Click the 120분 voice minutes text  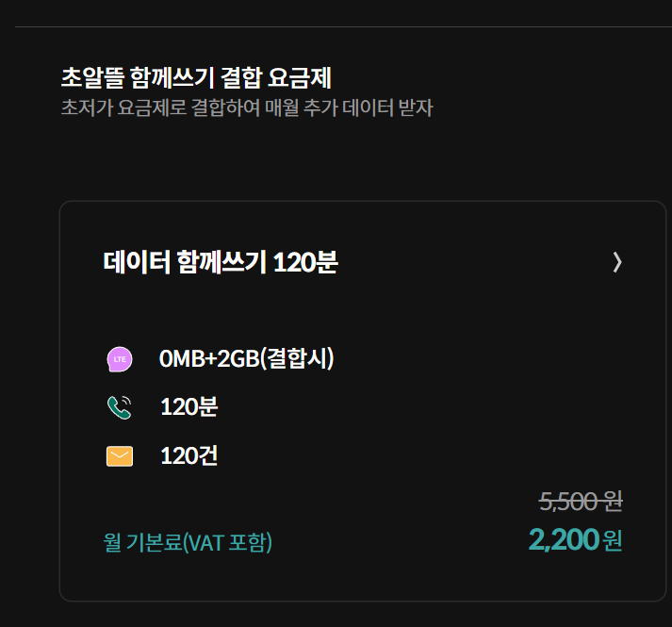[188, 407]
